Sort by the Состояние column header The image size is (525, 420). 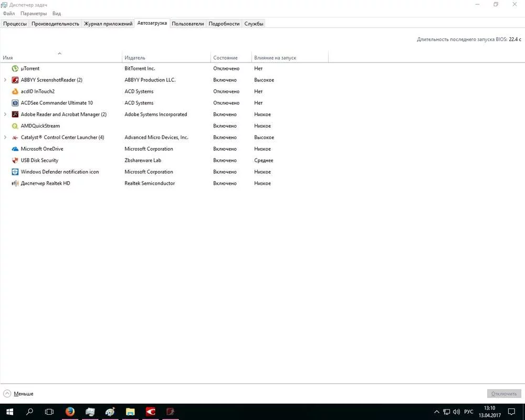pyautogui.click(x=225, y=58)
